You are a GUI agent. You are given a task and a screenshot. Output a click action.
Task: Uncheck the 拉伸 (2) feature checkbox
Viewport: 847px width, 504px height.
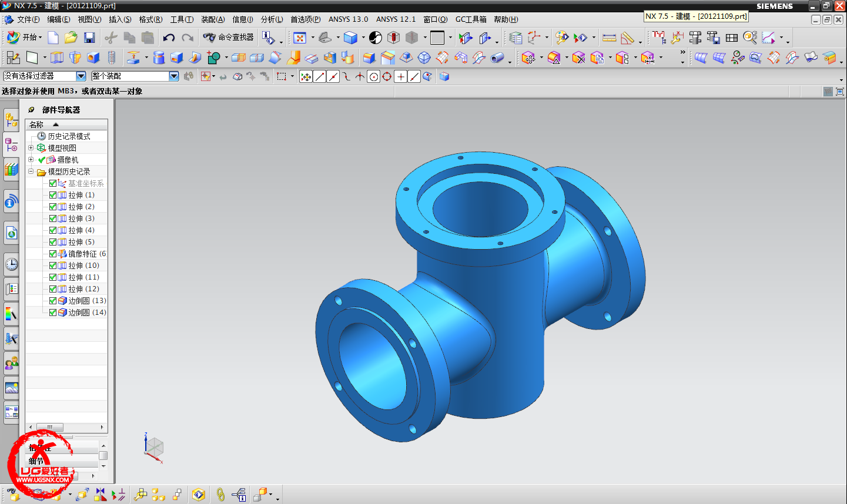coord(53,207)
